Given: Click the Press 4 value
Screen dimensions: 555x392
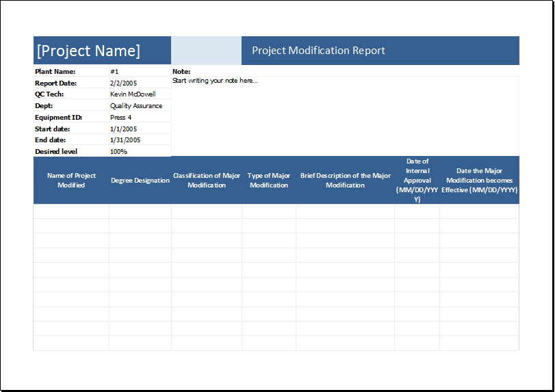Looking at the screenshot, I should pyautogui.click(x=120, y=118).
